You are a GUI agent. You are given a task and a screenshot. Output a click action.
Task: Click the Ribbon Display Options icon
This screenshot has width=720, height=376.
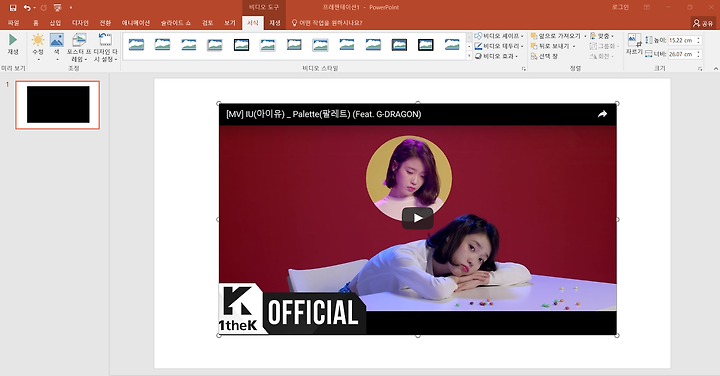point(647,7)
